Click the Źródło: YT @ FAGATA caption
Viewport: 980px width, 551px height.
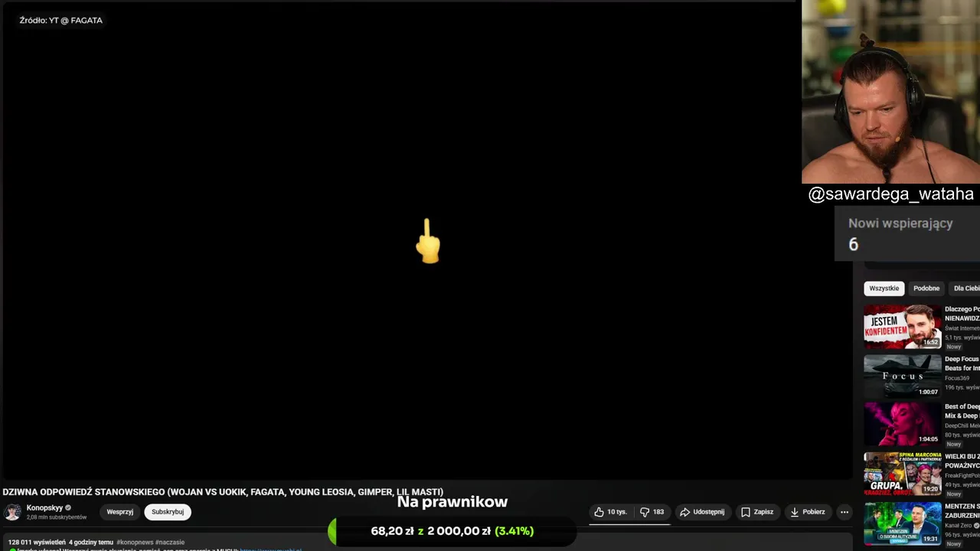pyautogui.click(x=61, y=21)
